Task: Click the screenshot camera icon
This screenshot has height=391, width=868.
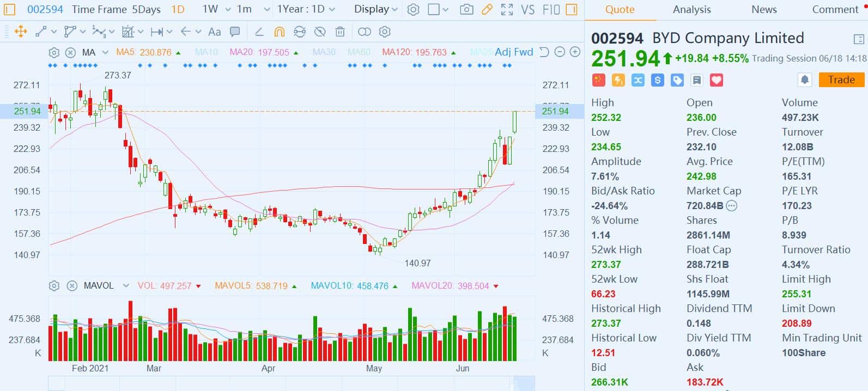Action: tap(466, 9)
